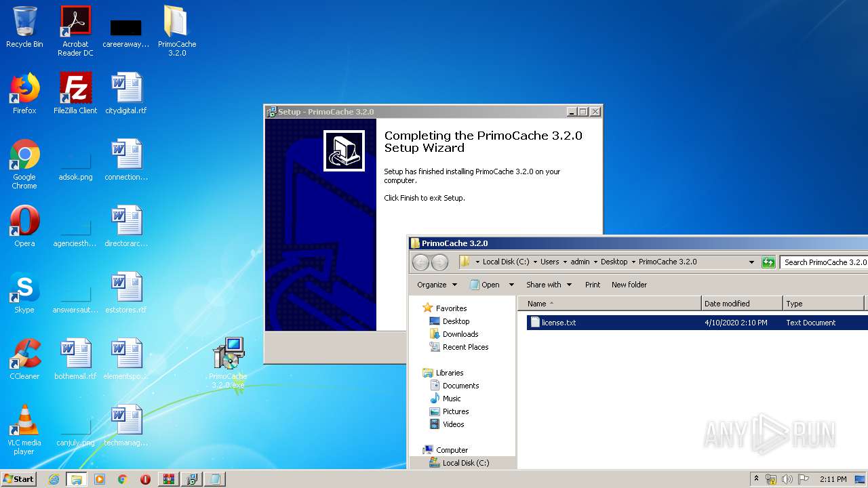Show hidden system tray icons arrow
This screenshot has height=488, width=868.
coord(757,479)
